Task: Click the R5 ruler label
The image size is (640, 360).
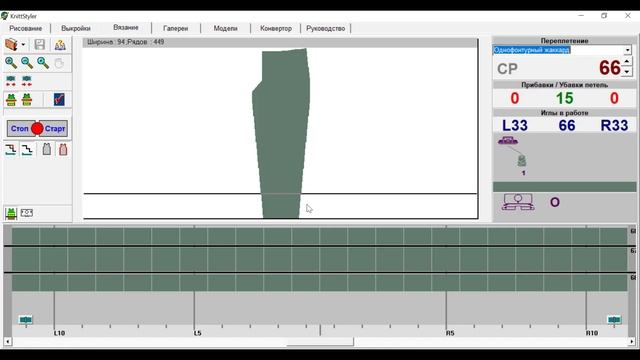Action: pyautogui.click(x=450, y=333)
